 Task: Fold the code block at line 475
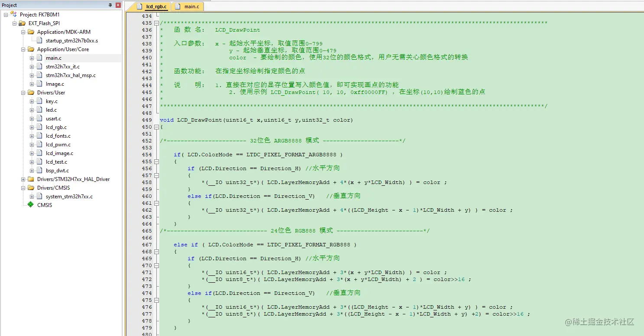click(x=156, y=300)
